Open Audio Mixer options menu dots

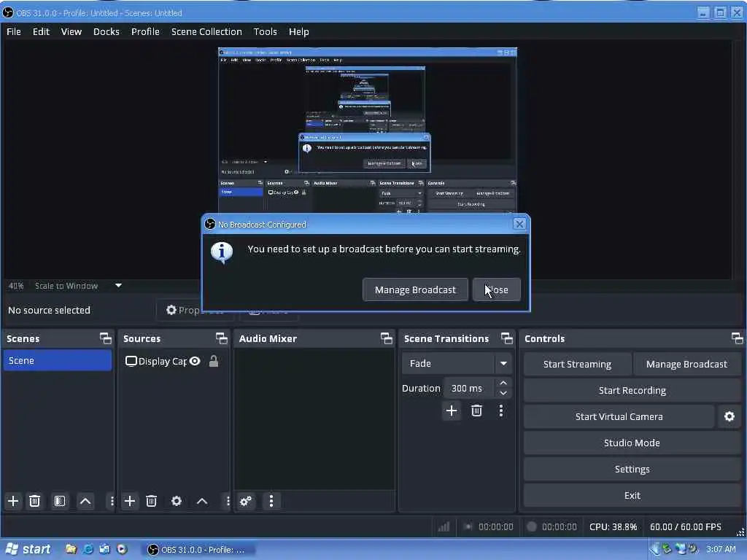271,501
